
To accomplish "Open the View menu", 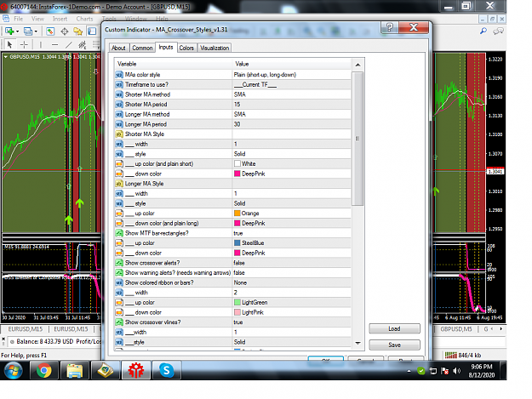I will click(37, 19).
